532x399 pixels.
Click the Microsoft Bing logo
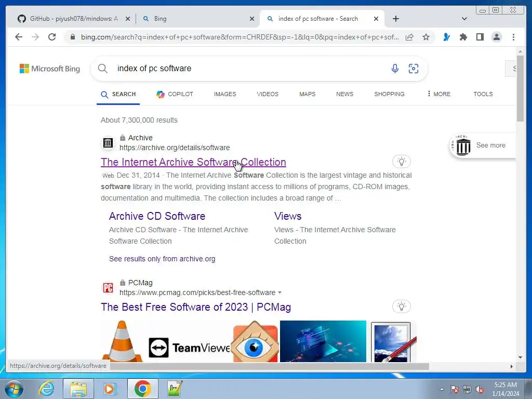(50, 69)
